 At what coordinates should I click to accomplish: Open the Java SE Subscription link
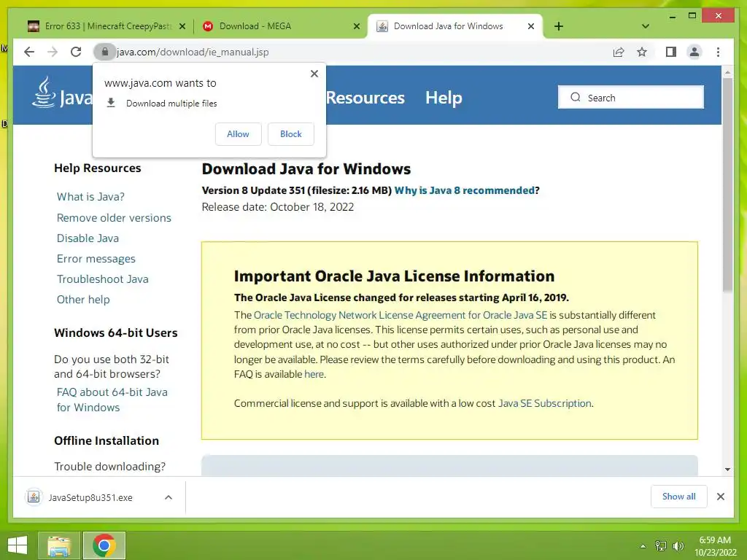544,403
